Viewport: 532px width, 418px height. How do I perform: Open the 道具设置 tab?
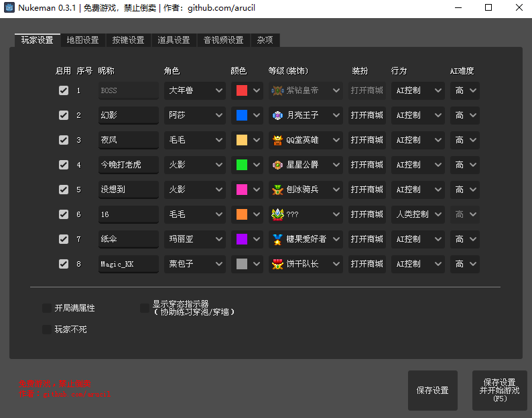point(174,40)
